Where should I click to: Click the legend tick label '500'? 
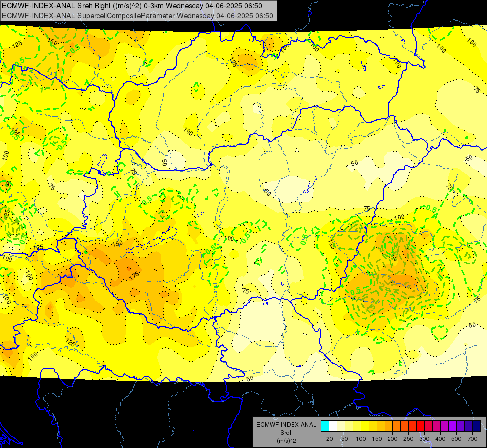point(456,439)
